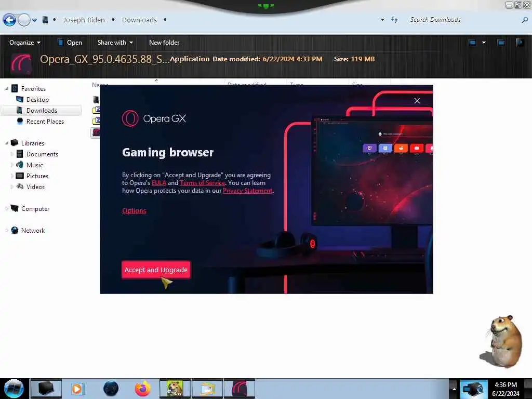The width and height of the screenshot is (532, 399).
Task: Open the EULA link
Action: point(159,182)
